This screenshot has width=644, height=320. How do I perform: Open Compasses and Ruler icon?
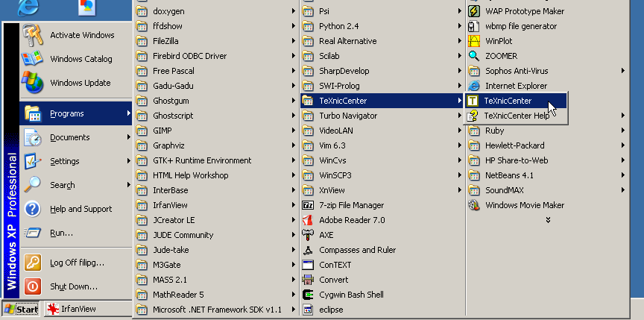pyautogui.click(x=308, y=250)
